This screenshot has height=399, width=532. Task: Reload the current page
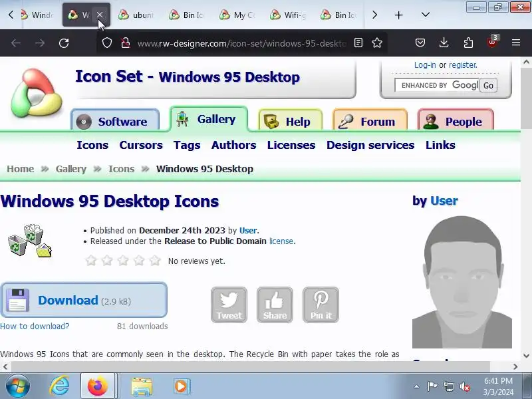[x=64, y=43]
